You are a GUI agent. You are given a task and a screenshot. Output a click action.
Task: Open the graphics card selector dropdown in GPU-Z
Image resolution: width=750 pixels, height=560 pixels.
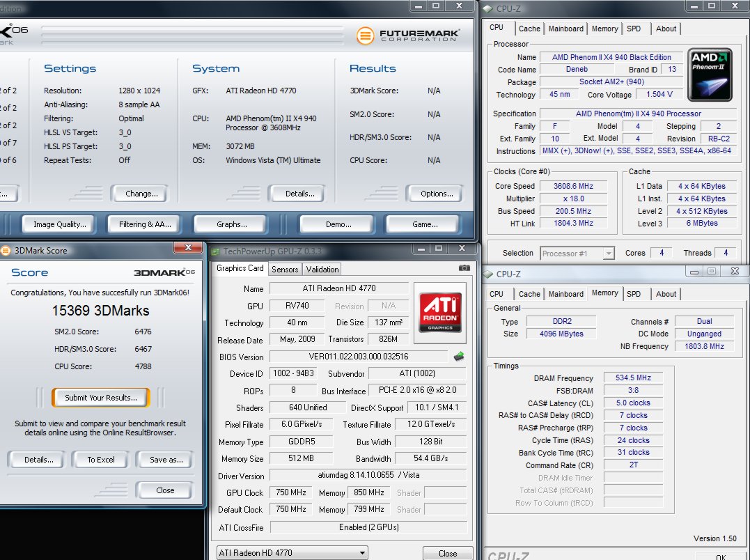[x=292, y=553]
